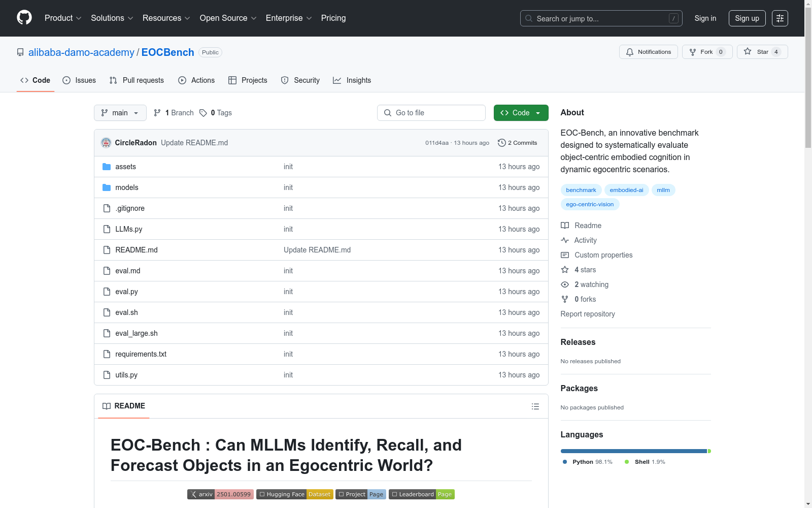This screenshot has width=812, height=508.
Task: Open the benchmark topic tag
Action: click(581, 190)
